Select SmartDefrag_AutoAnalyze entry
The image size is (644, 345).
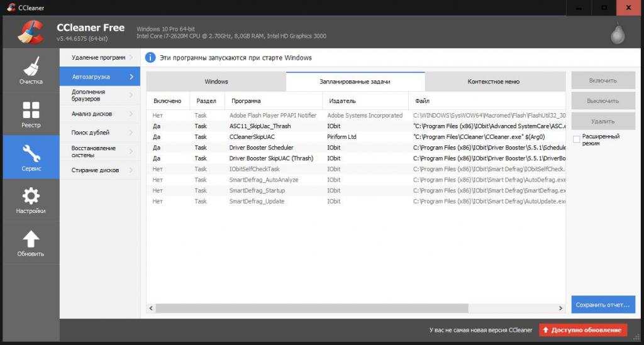coord(356,180)
